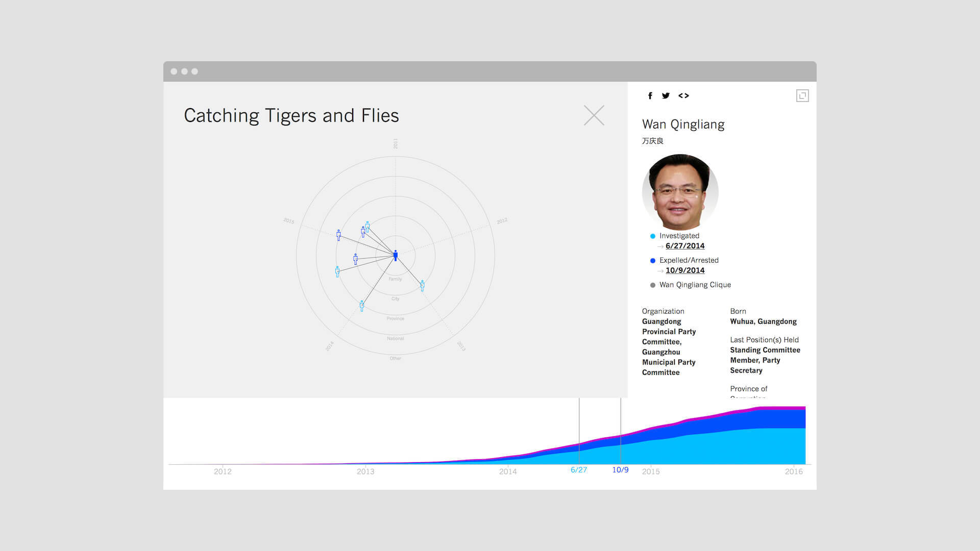This screenshot has height=551, width=980.
Task: Open the 10/9/2014 expelled date link
Action: click(685, 270)
